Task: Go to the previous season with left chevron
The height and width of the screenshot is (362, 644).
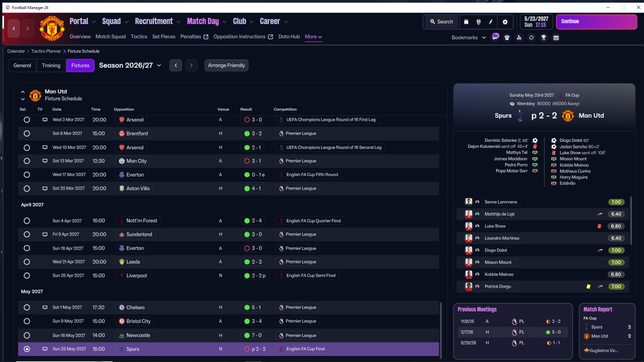Action: click(176, 65)
